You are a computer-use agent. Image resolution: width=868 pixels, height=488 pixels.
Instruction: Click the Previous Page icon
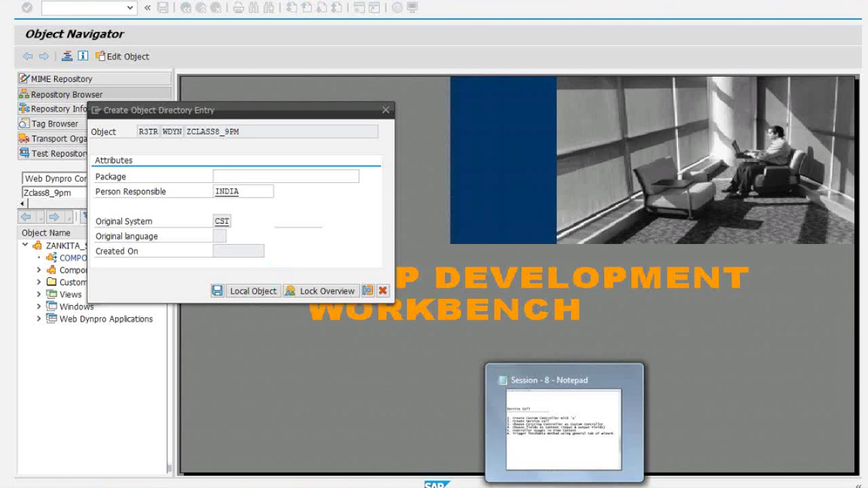click(307, 7)
